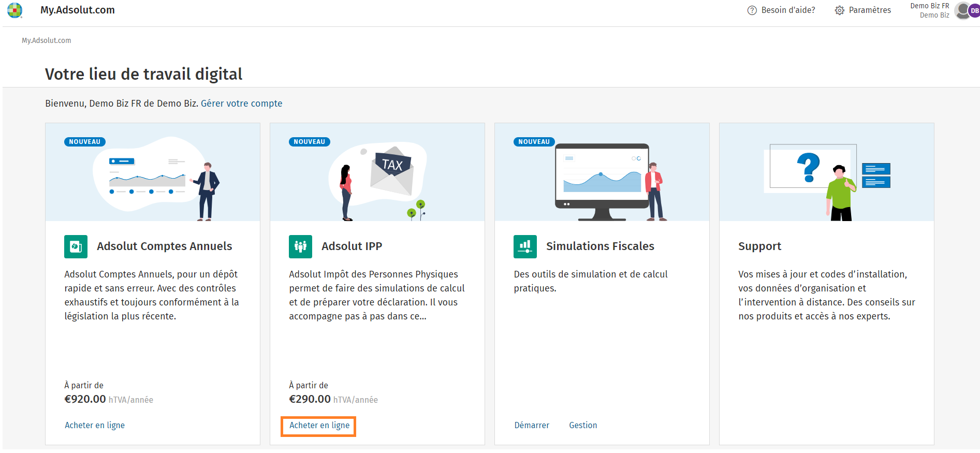
Task: Click the Adsolut Comptes Annuels product icon
Action: tap(76, 246)
